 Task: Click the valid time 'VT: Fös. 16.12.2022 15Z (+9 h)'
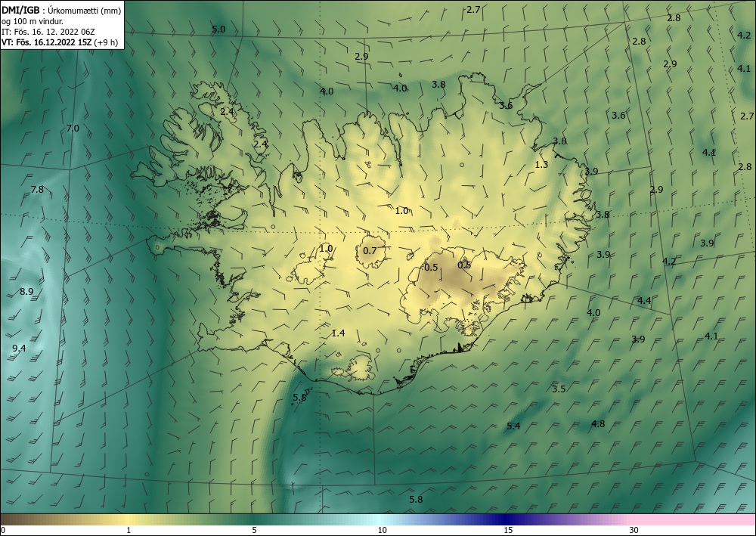coord(60,42)
